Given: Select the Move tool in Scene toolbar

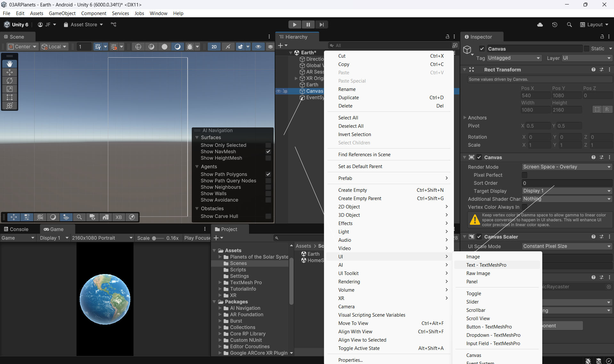Looking at the screenshot, I should point(10,72).
